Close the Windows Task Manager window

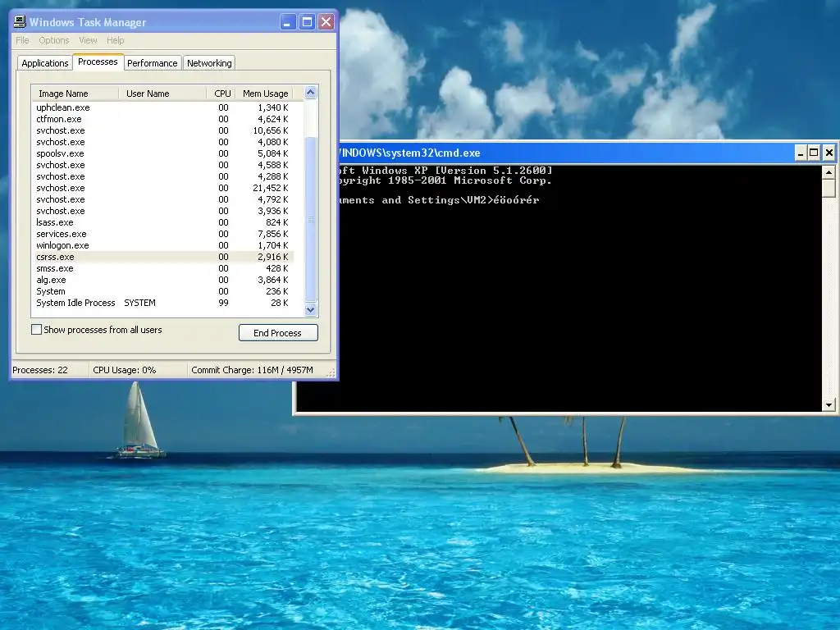pyautogui.click(x=326, y=22)
